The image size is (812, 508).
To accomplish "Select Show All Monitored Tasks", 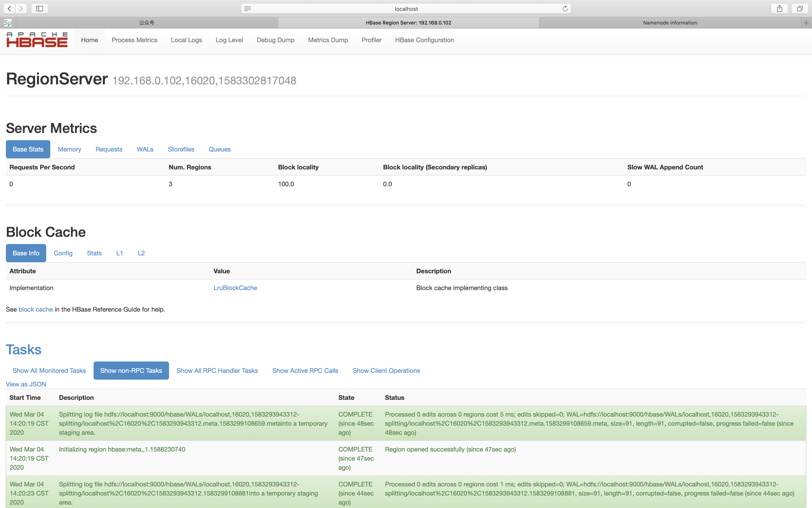I will tap(49, 371).
